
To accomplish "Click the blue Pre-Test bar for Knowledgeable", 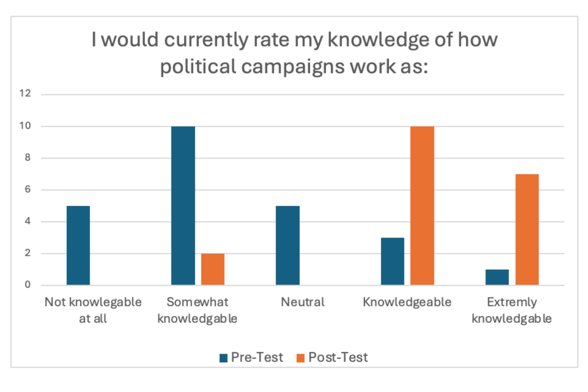I will [392, 261].
